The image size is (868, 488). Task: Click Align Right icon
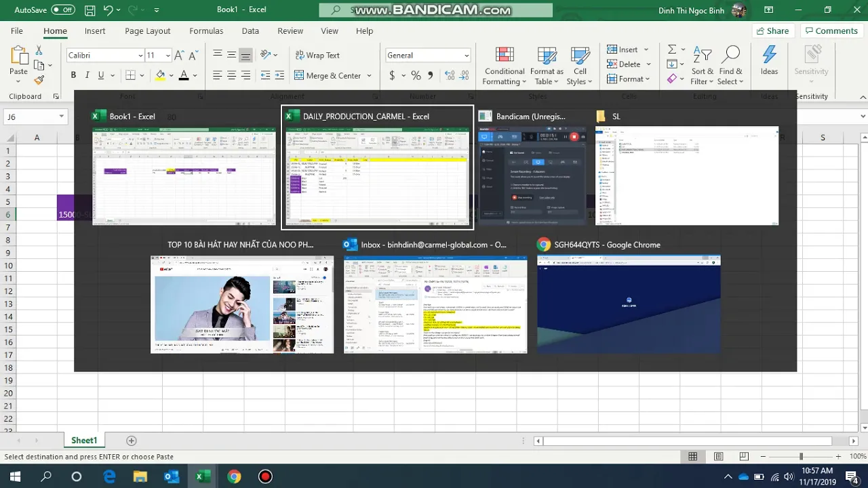pos(246,75)
